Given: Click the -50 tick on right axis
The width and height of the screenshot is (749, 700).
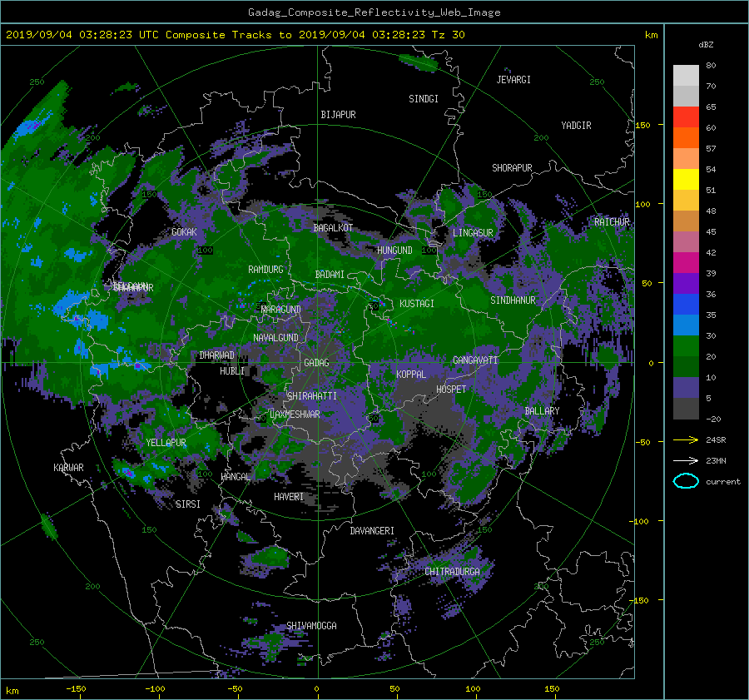Looking at the screenshot, I should (643, 443).
